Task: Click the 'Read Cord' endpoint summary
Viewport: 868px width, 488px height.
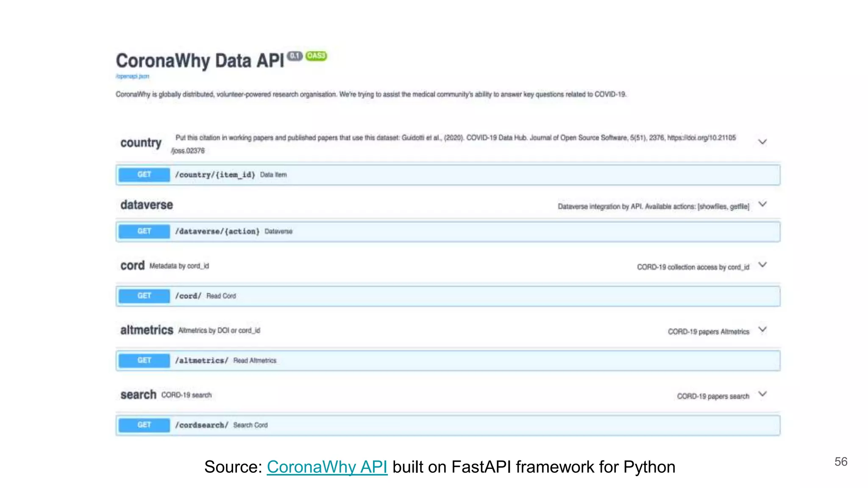Action: point(221,296)
